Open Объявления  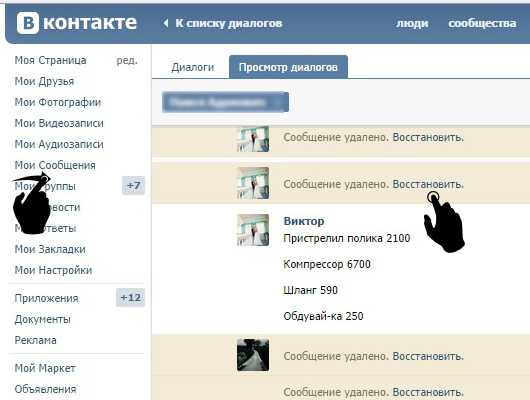tap(45, 389)
